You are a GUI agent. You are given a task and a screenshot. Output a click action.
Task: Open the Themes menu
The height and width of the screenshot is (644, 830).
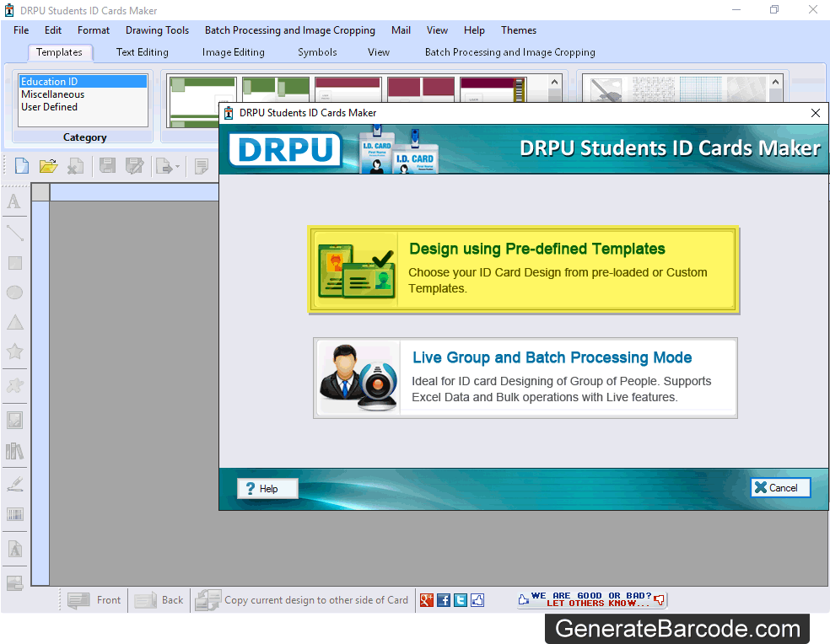click(518, 30)
